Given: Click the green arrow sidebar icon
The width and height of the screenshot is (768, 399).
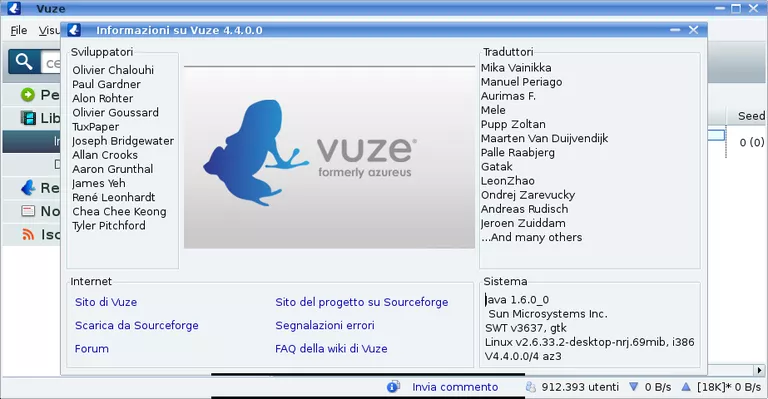Looking at the screenshot, I should coord(28,94).
